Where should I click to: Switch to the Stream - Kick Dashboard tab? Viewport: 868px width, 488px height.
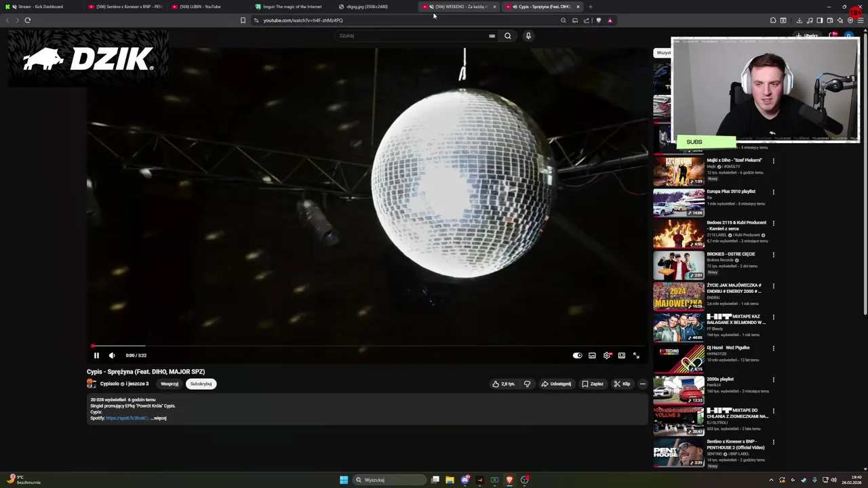41,7
